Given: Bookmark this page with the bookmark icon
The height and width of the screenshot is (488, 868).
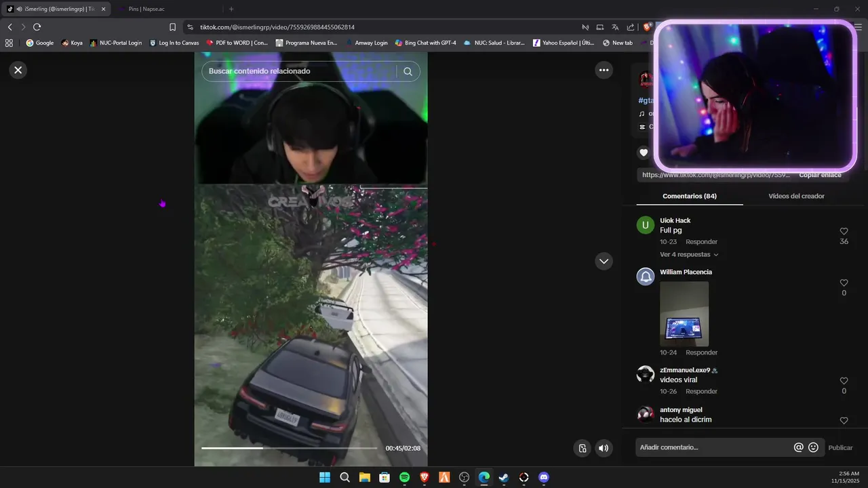Looking at the screenshot, I should click(x=172, y=27).
